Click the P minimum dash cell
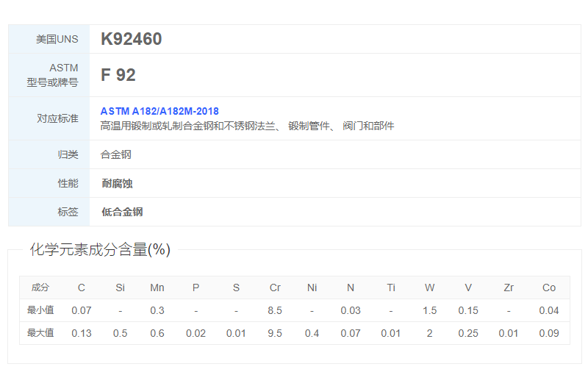 (x=196, y=311)
